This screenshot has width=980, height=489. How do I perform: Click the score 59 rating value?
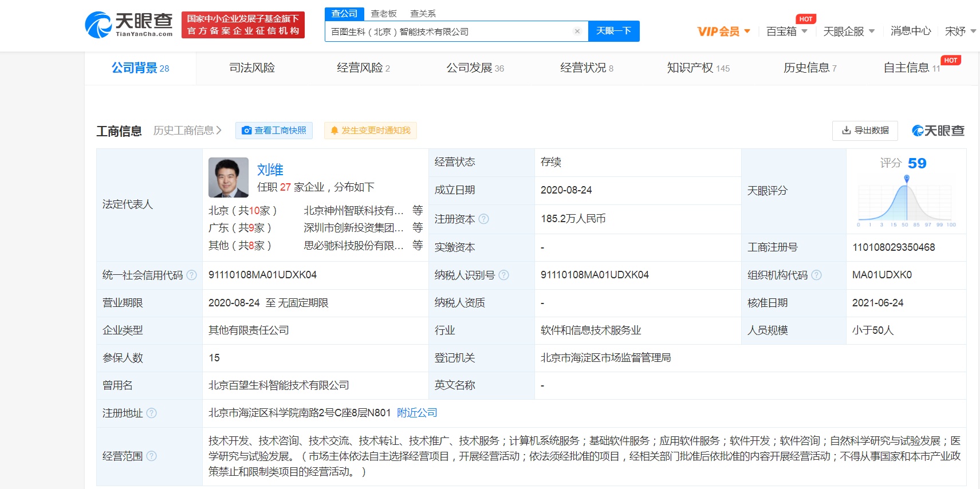coord(917,163)
